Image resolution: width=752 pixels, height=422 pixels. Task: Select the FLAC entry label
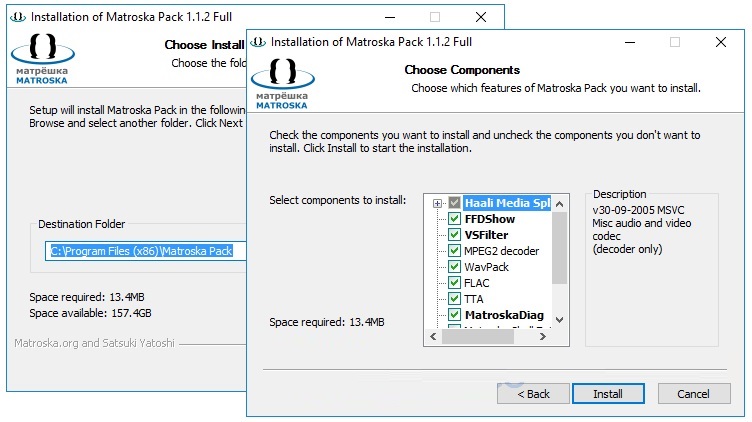(x=477, y=283)
